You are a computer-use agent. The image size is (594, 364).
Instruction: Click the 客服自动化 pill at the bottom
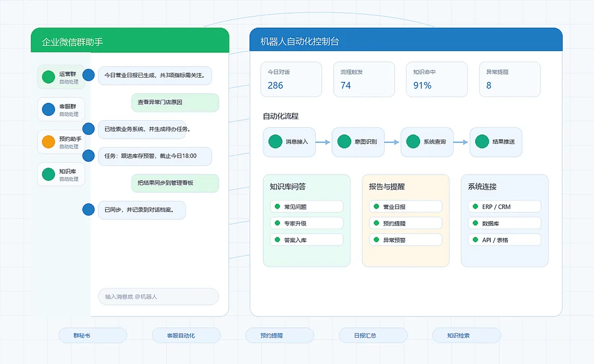pos(186,335)
